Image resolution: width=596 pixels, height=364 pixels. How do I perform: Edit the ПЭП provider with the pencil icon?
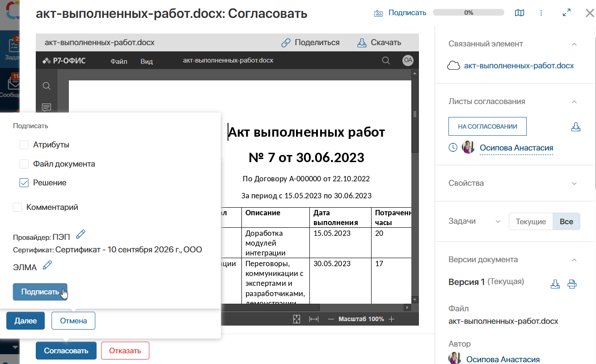point(80,234)
